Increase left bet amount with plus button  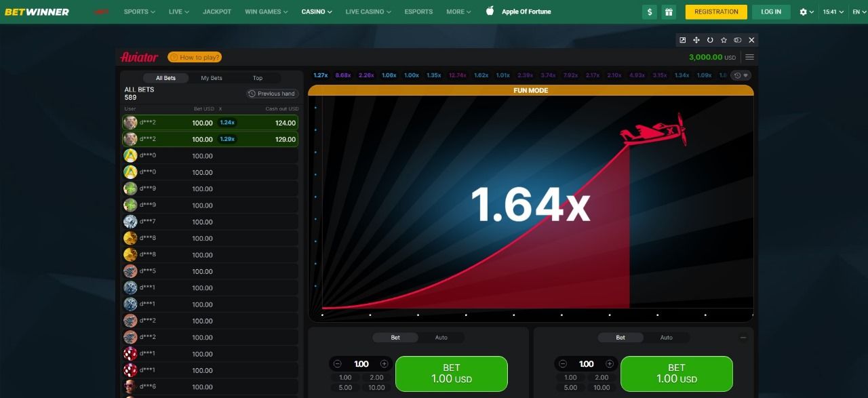coord(384,364)
